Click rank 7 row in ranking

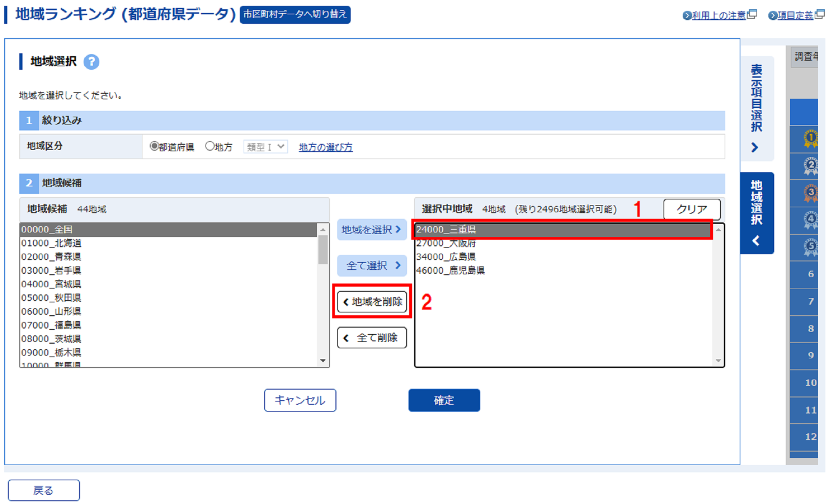coord(804,302)
